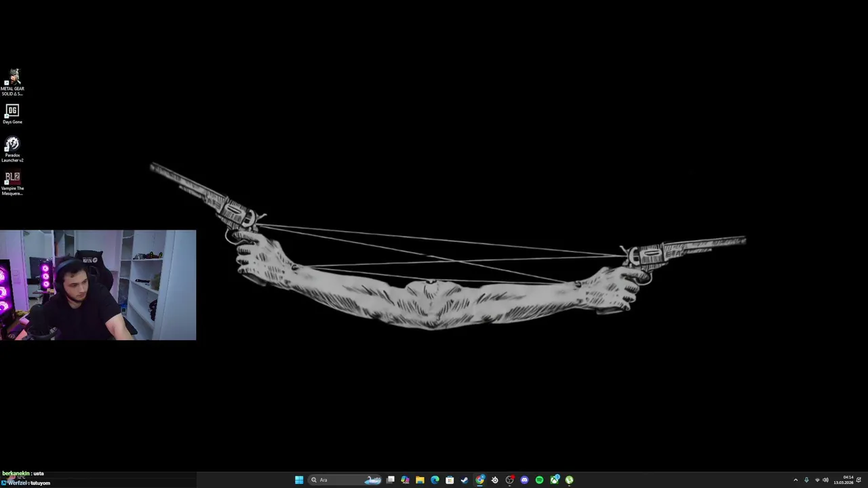The height and width of the screenshot is (488, 868).
Task: Click the green download arrow tray icon
Action: click(806, 480)
